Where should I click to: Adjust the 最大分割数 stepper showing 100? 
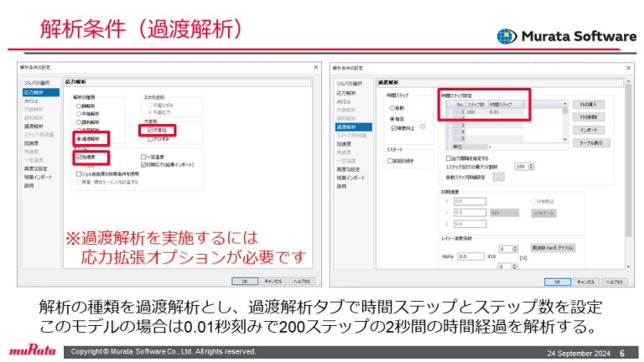tap(530, 167)
